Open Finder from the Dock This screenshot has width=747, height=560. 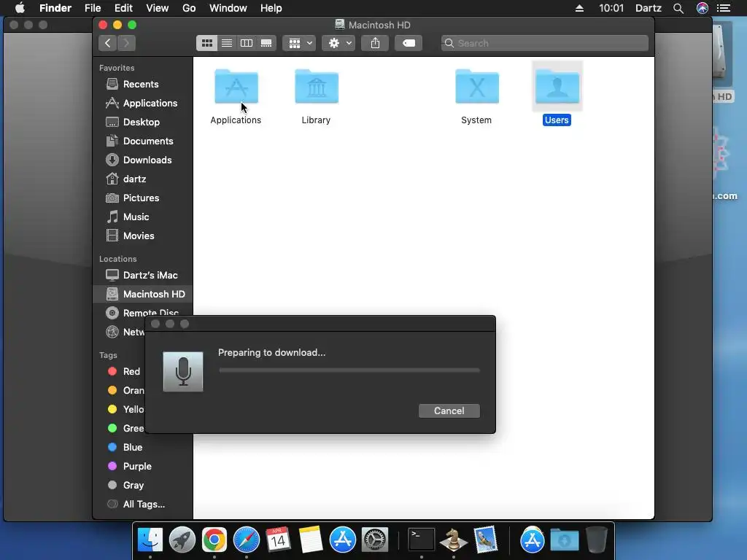pos(150,540)
